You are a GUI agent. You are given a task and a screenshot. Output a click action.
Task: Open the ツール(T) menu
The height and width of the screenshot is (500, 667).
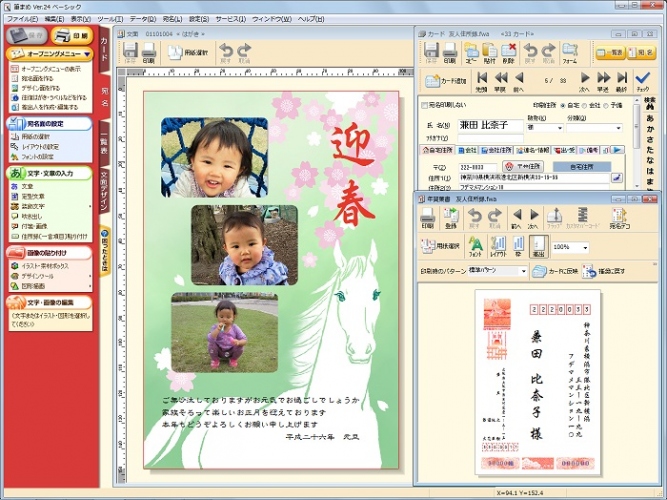click(x=110, y=19)
